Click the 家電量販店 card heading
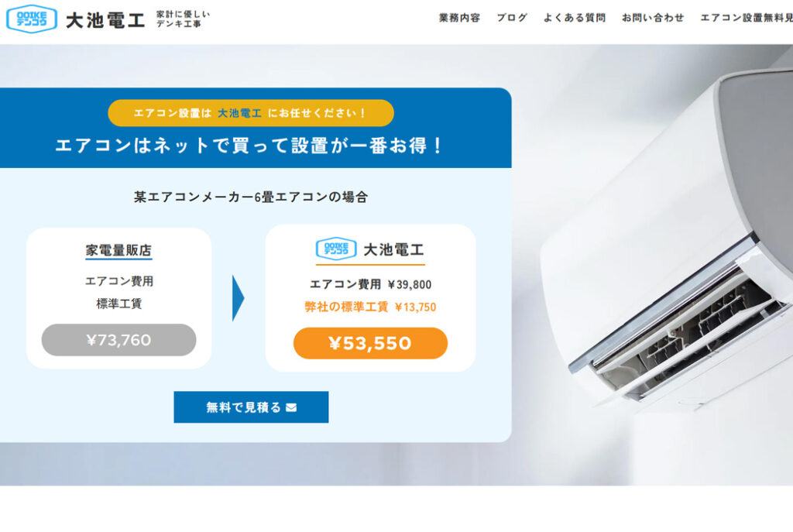 click(x=118, y=250)
